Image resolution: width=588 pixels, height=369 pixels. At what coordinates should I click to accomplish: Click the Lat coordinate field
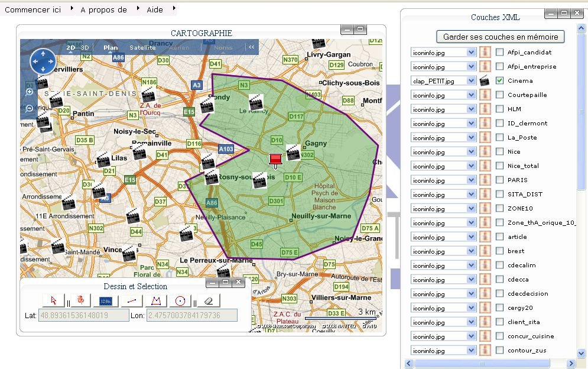(x=83, y=315)
